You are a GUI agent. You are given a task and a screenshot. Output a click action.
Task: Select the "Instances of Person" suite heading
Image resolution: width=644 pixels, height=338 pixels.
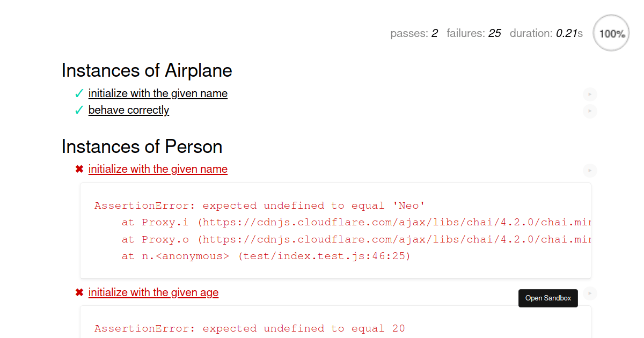click(142, 146)
